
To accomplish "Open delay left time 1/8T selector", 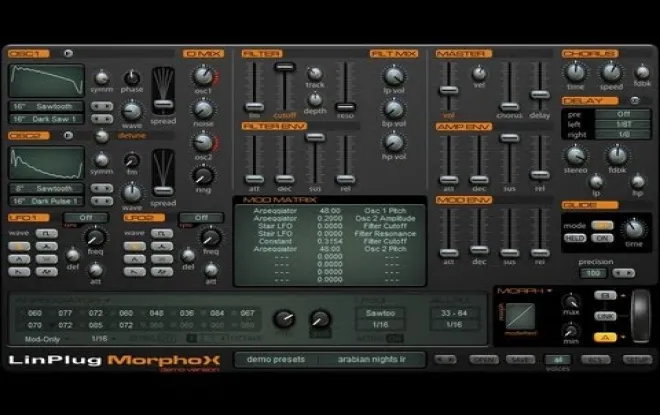I will coord(623,125).
